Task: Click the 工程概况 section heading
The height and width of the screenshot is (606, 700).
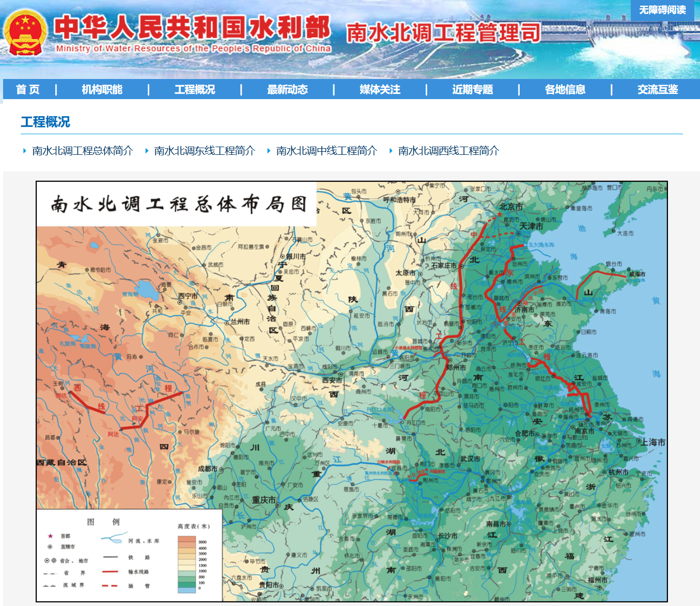Action: click(45, 122)
